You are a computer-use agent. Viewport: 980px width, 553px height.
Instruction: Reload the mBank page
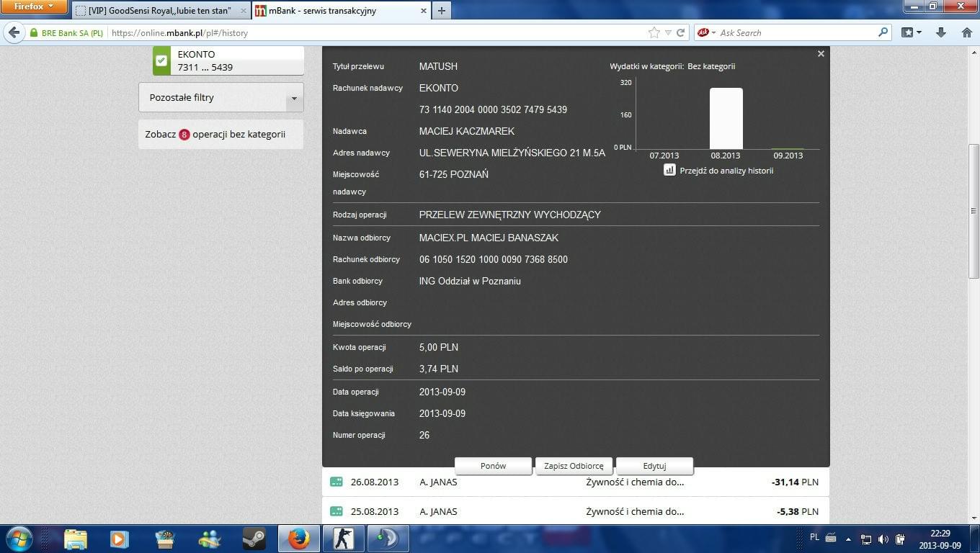[680, 32]
